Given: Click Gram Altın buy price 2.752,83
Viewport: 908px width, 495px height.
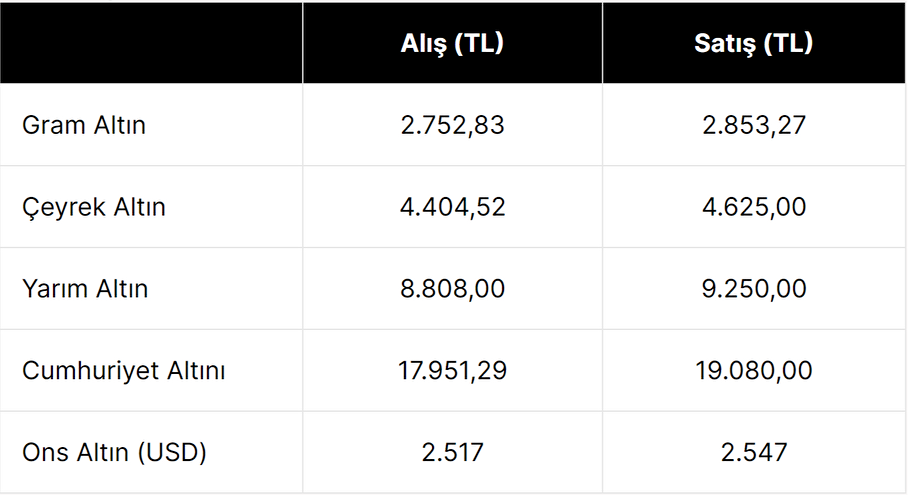Looking at the screenshot, I should click(x=452, y=125).
